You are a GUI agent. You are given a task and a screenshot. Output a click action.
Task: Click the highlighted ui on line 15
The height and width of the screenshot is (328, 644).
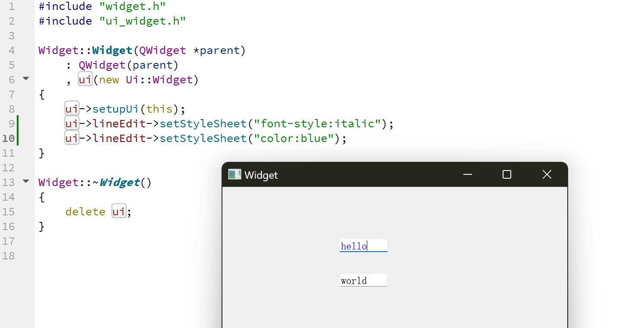point(119,211)
